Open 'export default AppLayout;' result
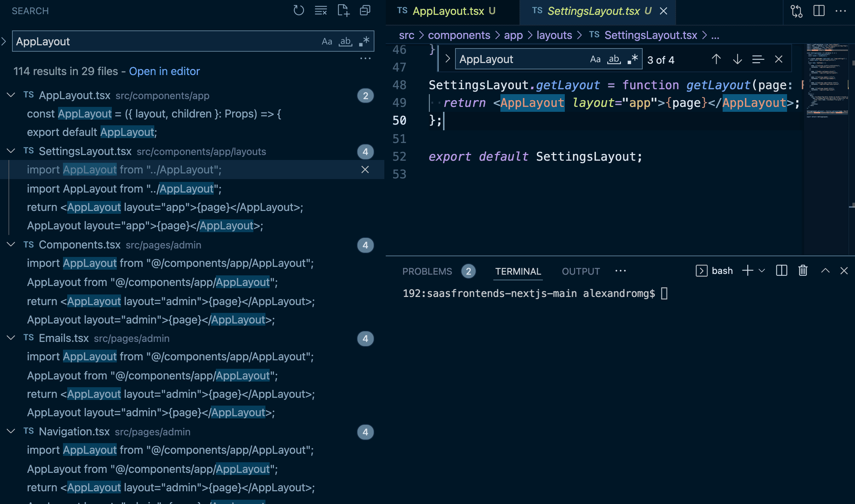Image resolution: width=855 pixels, height=504 pixels. pyautogui.click(x=92, y=132)
